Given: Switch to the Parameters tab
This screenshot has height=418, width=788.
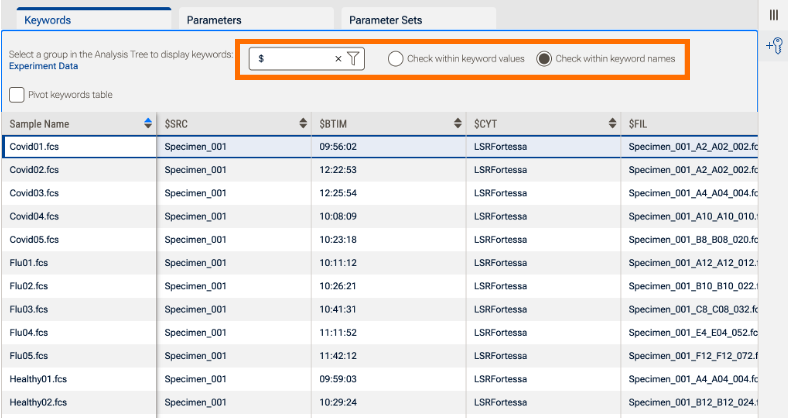Looking at the screenshot, I should point(255,19).
